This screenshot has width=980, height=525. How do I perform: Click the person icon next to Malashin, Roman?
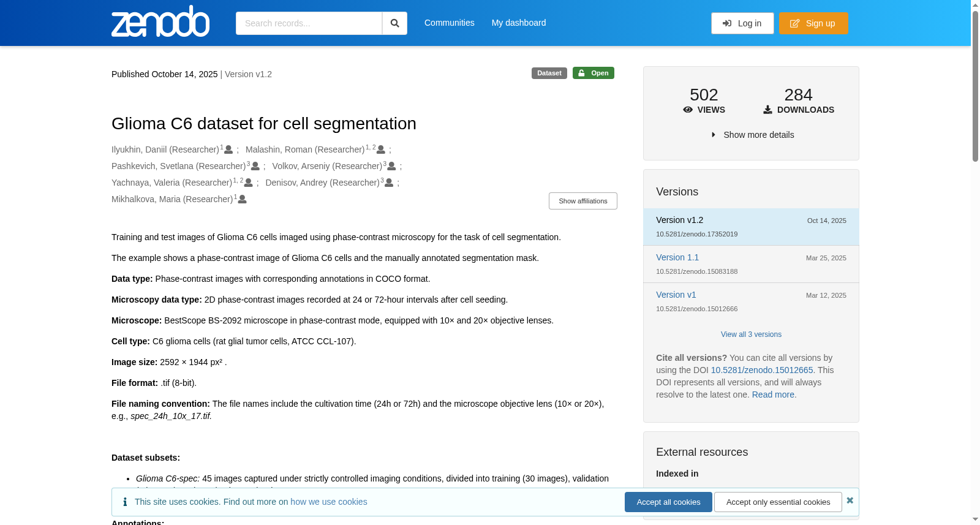[x=381, y=149]
